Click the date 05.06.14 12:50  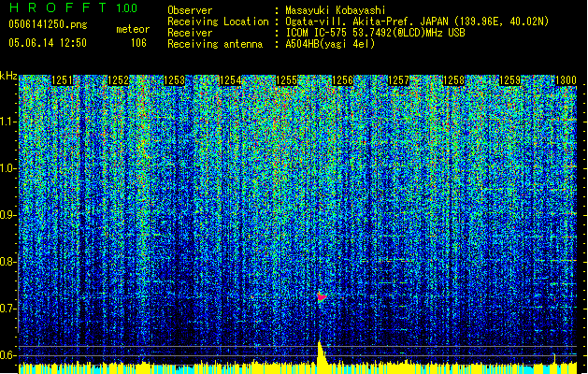(48, 43)
